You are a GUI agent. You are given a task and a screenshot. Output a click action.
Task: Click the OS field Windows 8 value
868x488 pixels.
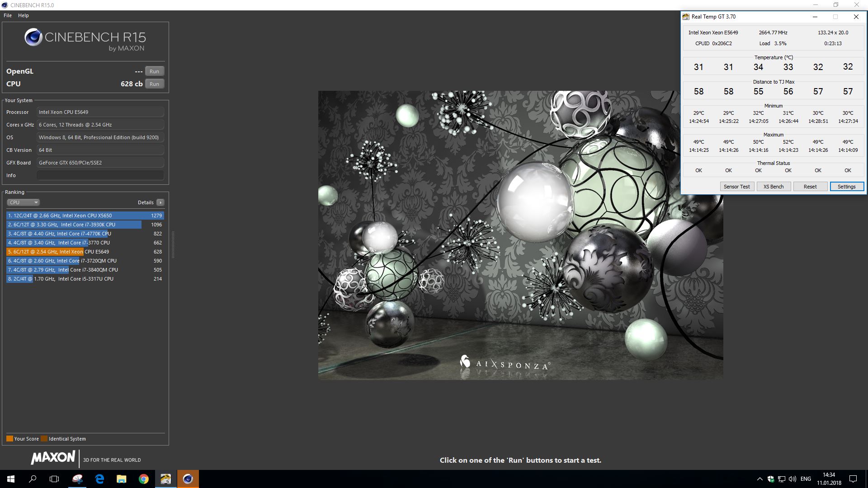click(100, 137)
